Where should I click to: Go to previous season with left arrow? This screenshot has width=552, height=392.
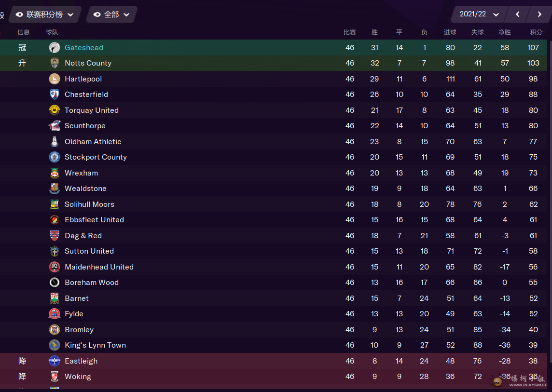tap(518, 14)
